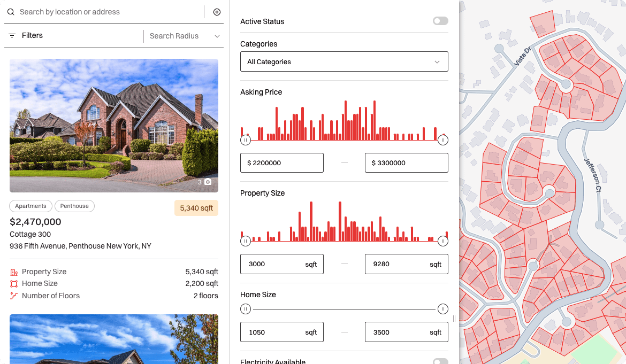Click the Home Size icon
This screenshot has width=626, height=364.
(x=14, y=284)
